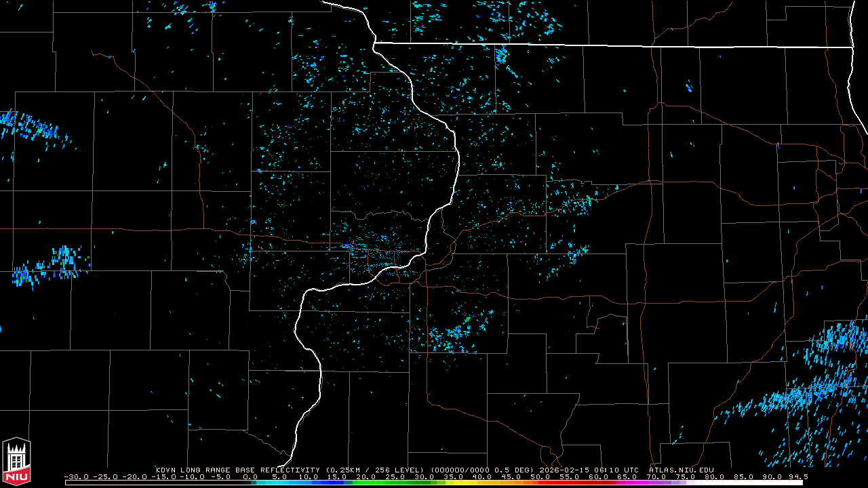Click the NIU logo in the corner
The image size is (868, 488).
coord(16,462)
